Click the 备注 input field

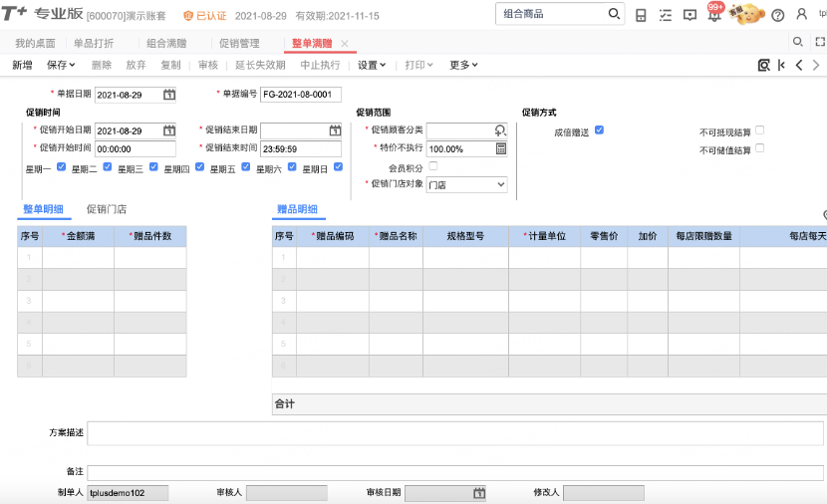(455, 472)
